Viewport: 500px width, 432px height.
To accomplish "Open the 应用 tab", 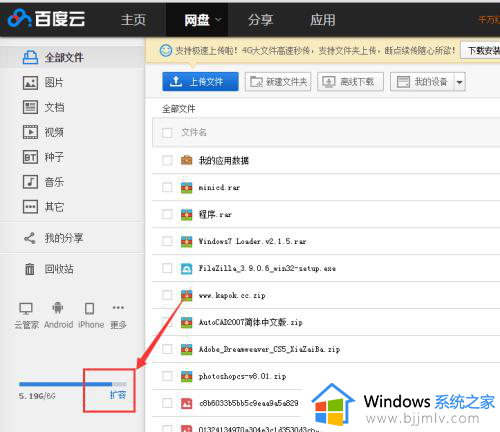I will coord(322,20).
